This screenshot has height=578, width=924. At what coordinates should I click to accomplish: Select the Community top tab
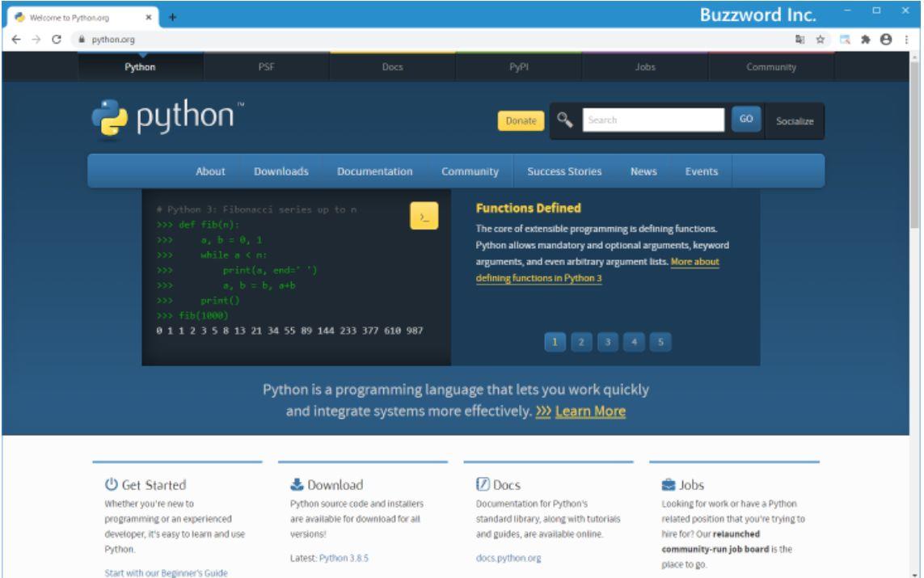(x=771, y=67)
